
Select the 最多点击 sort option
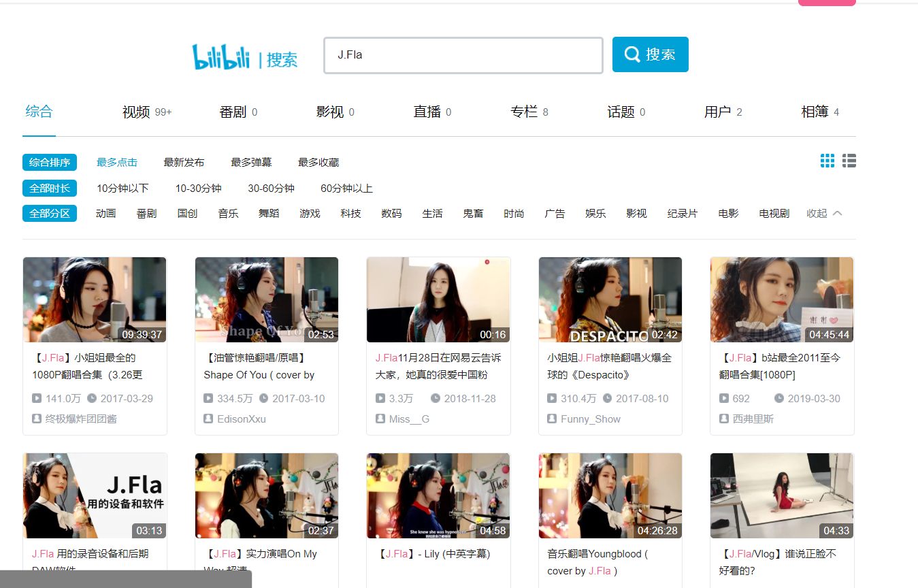pos(116,162)
